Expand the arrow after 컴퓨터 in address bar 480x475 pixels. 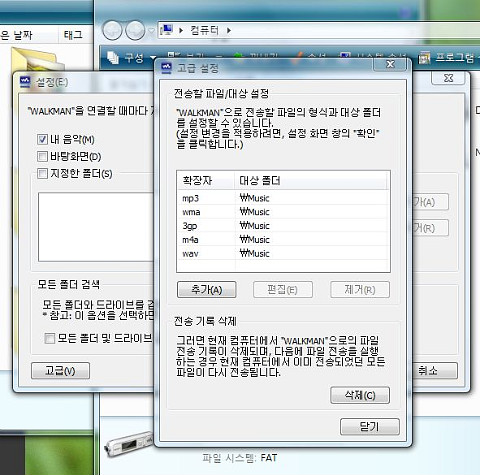(229, 30)
